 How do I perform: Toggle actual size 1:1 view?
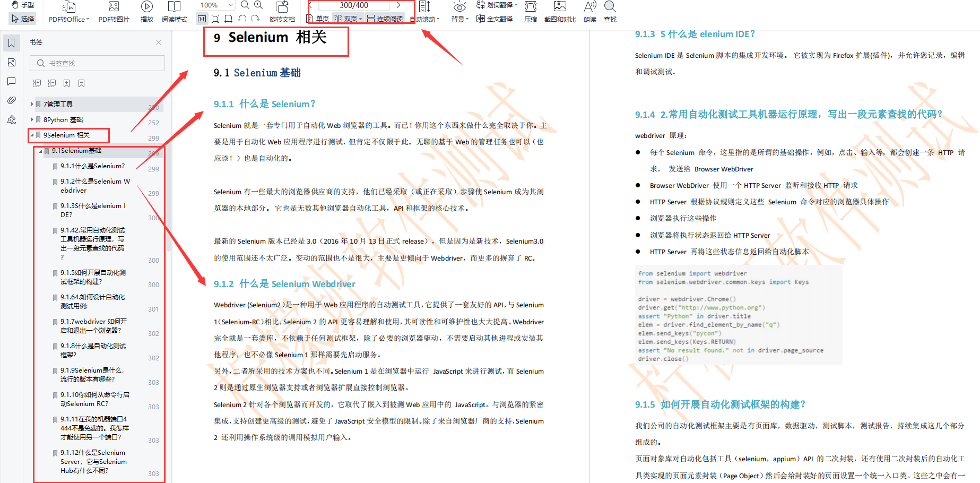202,19
